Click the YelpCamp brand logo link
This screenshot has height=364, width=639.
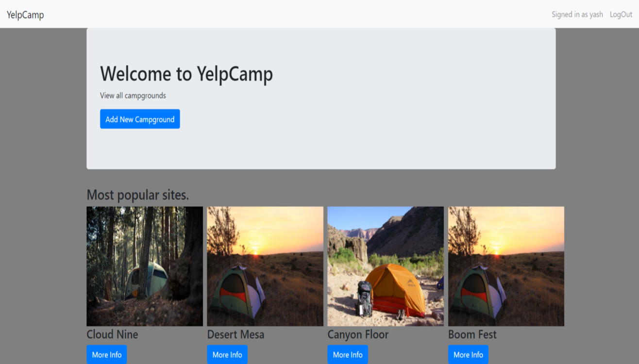pos(25,15)
